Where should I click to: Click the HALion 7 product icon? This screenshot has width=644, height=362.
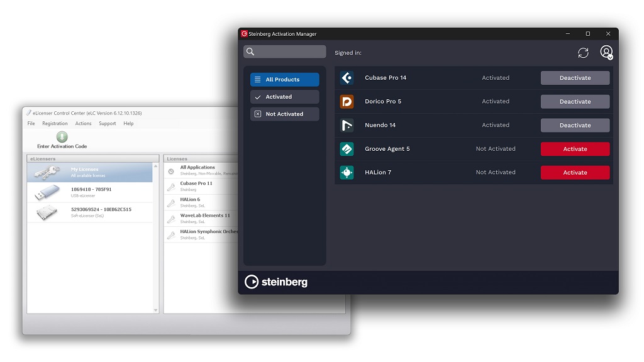point(347,172)
